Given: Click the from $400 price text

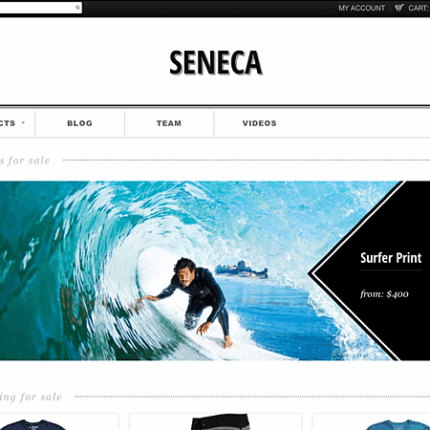Looking at the screenshot, I should (384, 294).
